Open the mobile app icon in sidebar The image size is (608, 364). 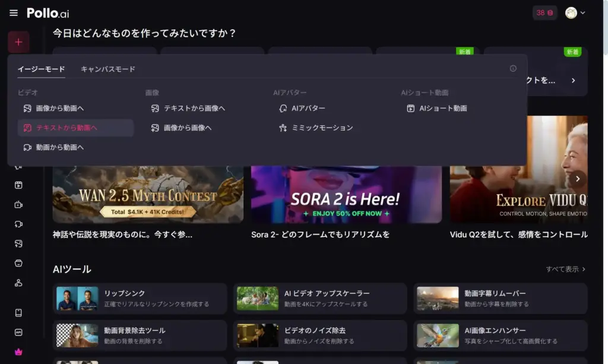18,313
